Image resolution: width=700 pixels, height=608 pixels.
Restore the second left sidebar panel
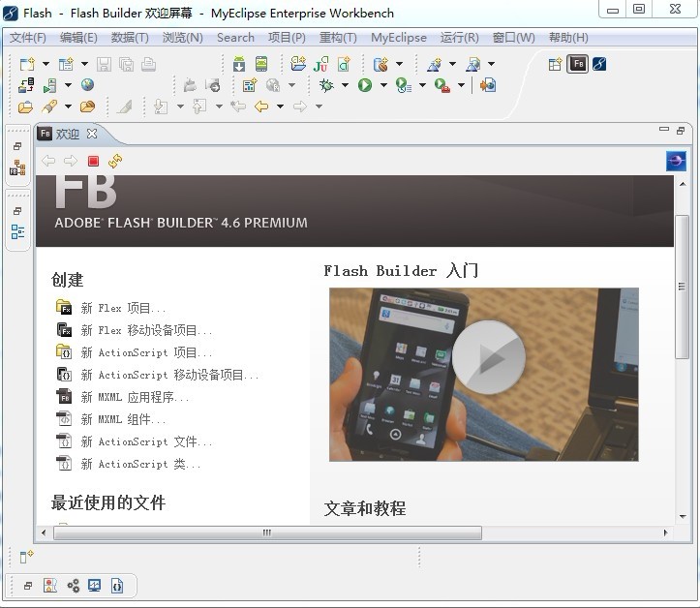coord(17,211)
